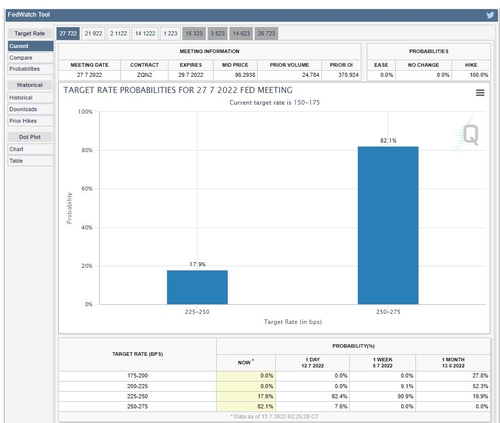Click the 90.9% one-week probability cell
This screenshot has height=423, width=500.
(383, 397)
